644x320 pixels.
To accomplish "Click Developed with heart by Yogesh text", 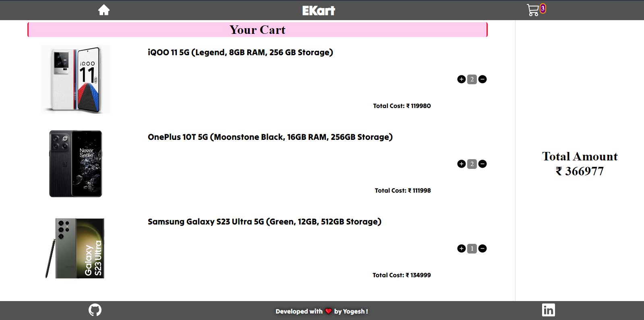I will 322,311.
